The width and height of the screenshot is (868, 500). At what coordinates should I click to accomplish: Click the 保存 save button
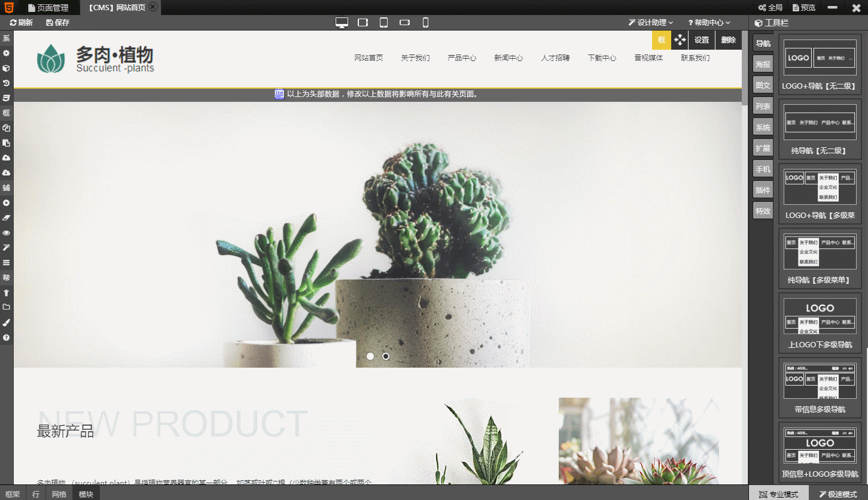57,23
